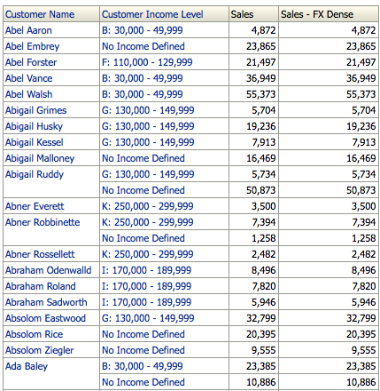Open the Abel Embrey customer link
The height and width of the screenshot is (391, 380).
tap(32, 46)
